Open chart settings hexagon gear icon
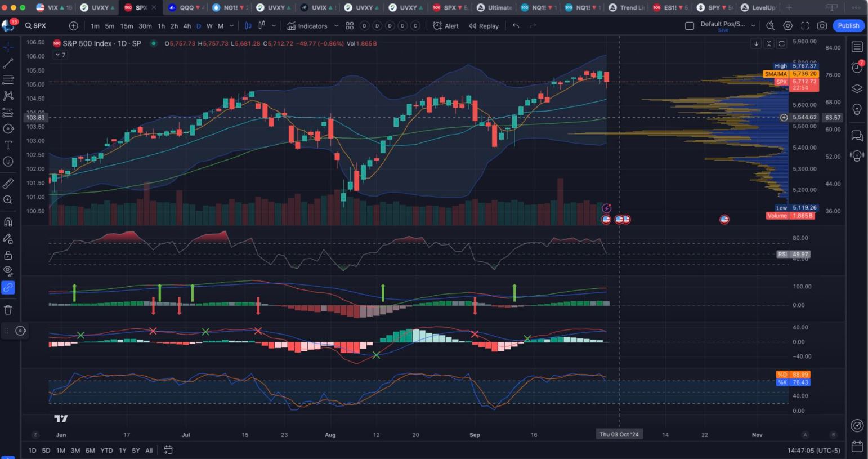Viewport: 868px width, 459px height. click(788, 26)
